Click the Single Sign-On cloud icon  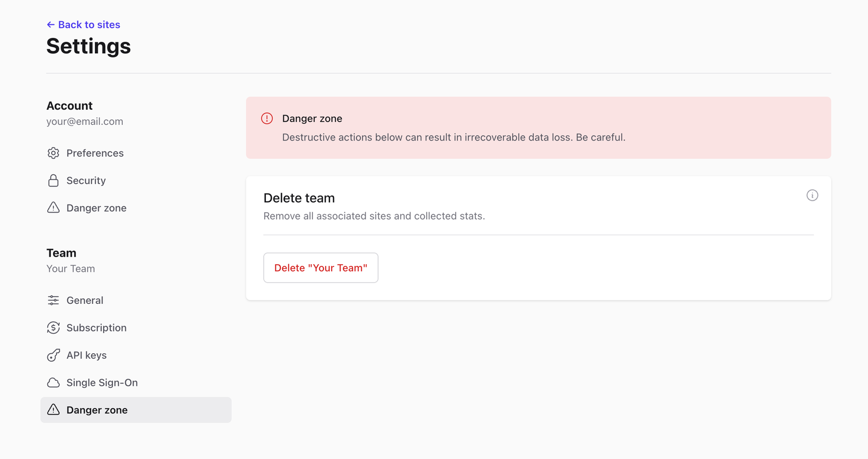[x=53, y=383]
